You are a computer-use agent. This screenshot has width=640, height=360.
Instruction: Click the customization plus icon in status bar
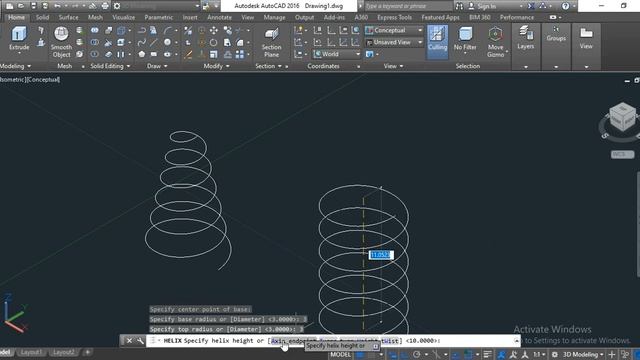[611, 354]
